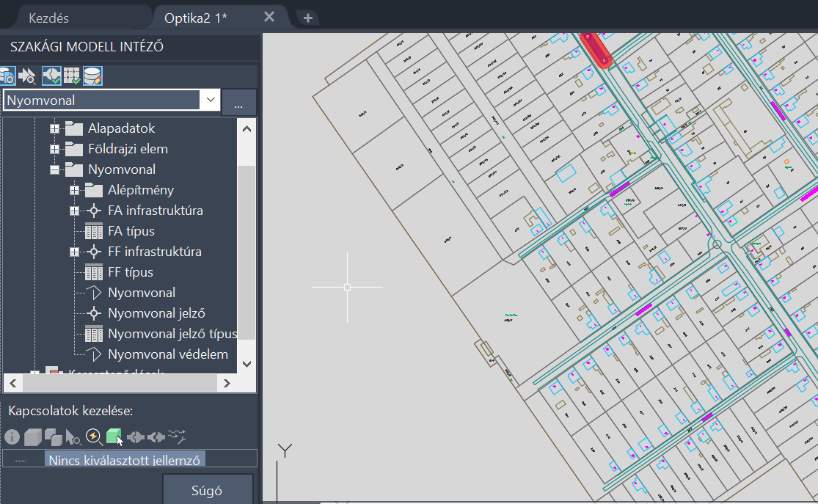
Task: Click the green cube icon
Action: pos(114,437)
